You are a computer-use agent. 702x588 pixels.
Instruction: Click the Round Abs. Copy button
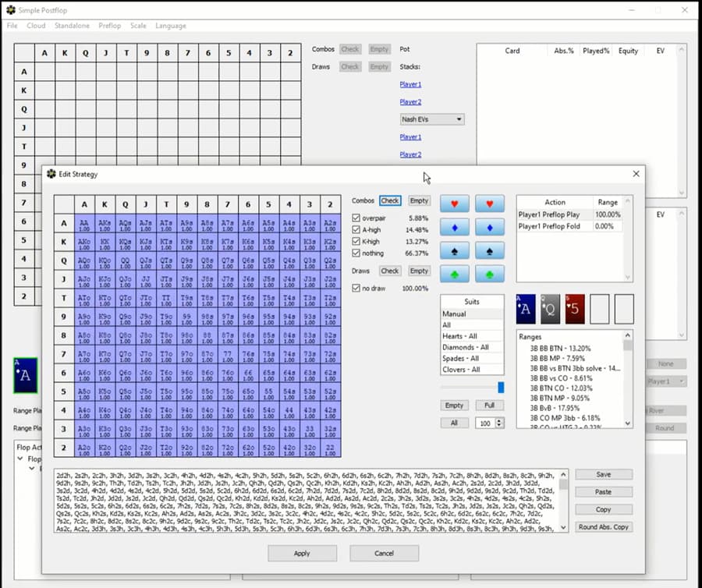[604, 527]
